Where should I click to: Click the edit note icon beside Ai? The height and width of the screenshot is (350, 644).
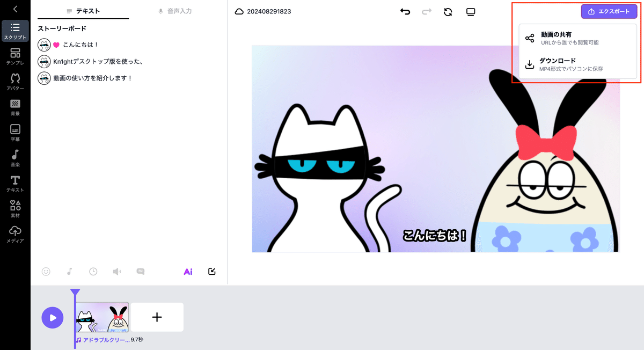point(212,272)
